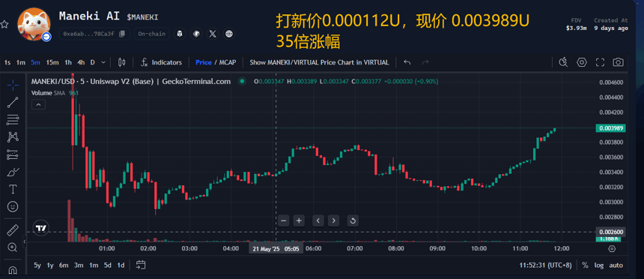This screenshot has width=644, height=279.
Task: Set date range to 5y
Action: coord(37,265)
